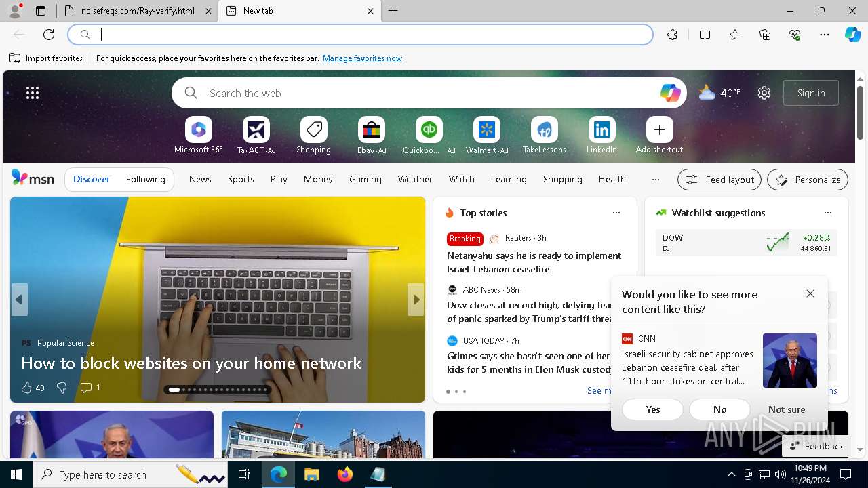This screenshot has width=868, height=488.
Task: Open the Extensions puzzle icon
Action: point(672,35)
